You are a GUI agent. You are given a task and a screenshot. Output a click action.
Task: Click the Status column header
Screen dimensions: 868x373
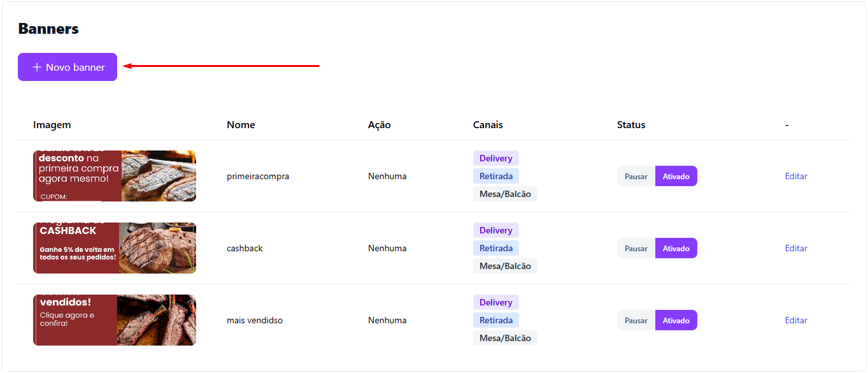[631, 125]
